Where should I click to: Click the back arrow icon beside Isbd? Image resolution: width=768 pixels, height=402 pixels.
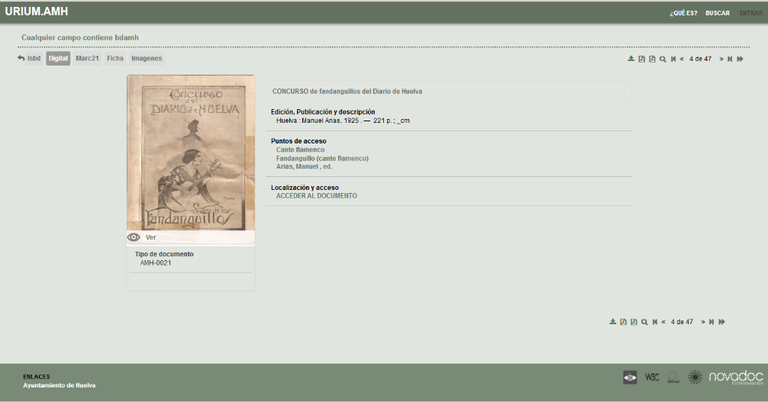pyautogui.click(x=21, y=58)
